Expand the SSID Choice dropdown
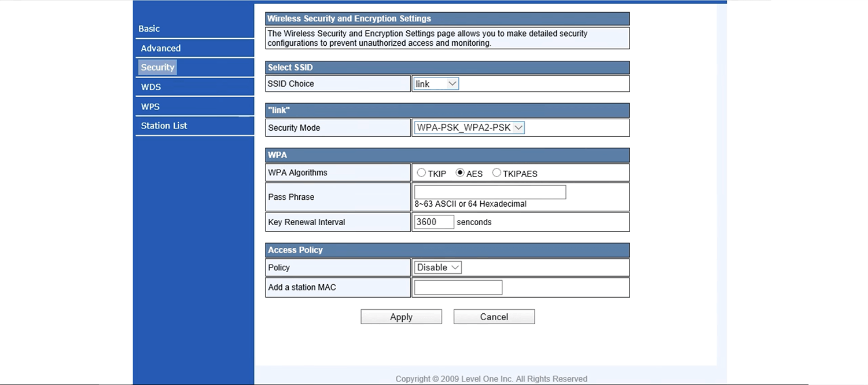This screenshot has height=385, width=868. coord(436,84)
